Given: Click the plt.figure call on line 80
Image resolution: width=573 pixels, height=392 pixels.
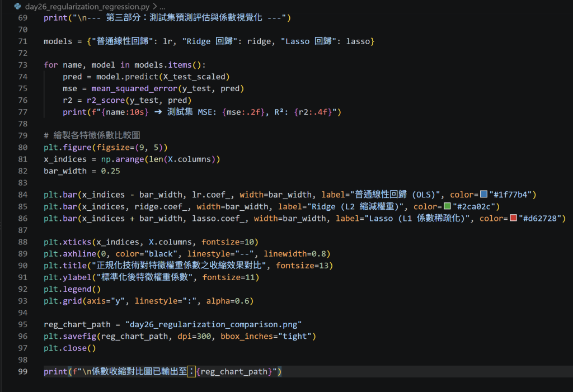Looking at the screenshot, I should tap(68, 148).
